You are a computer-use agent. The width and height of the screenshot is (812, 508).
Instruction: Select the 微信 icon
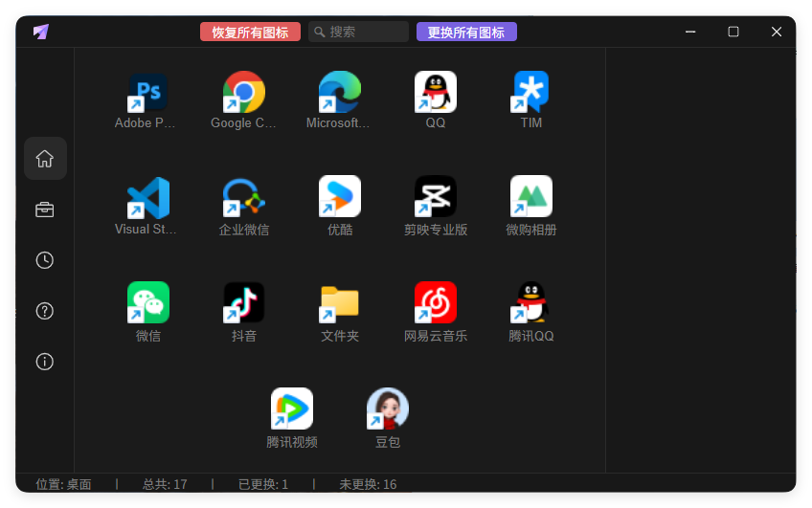click(148, 302)
